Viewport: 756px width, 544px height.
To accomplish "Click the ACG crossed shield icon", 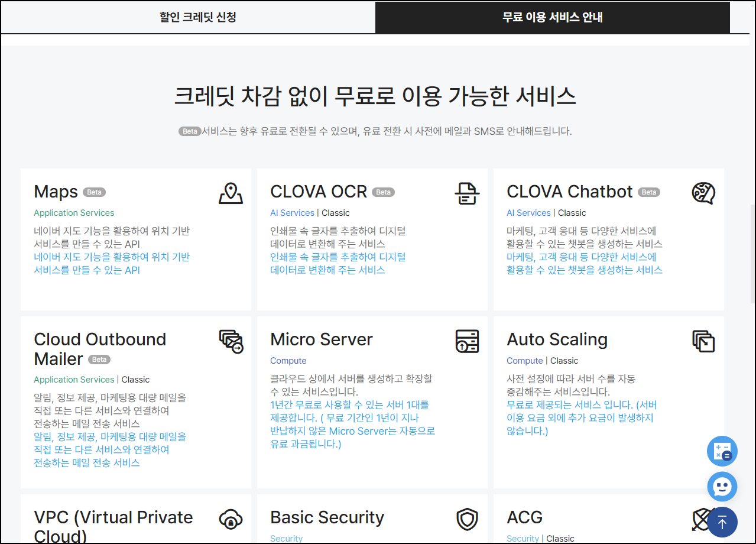I will 702,519.
